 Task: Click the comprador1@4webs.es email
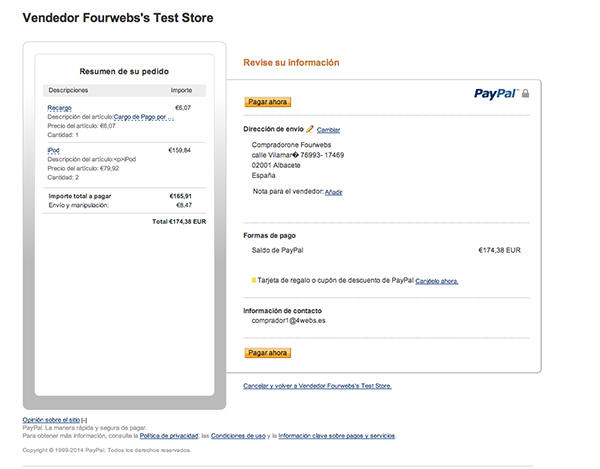click(x=289, y=321)
